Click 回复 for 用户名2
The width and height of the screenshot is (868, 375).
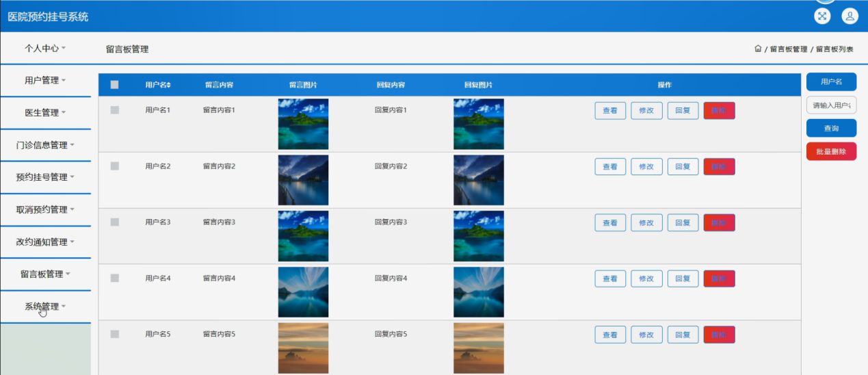[683, 167]
